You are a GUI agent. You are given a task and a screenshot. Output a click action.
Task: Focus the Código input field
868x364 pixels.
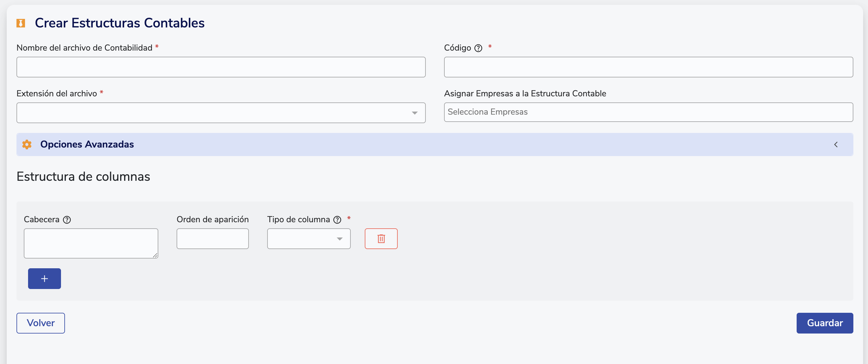pyautogui.click(x=648, y=67)
